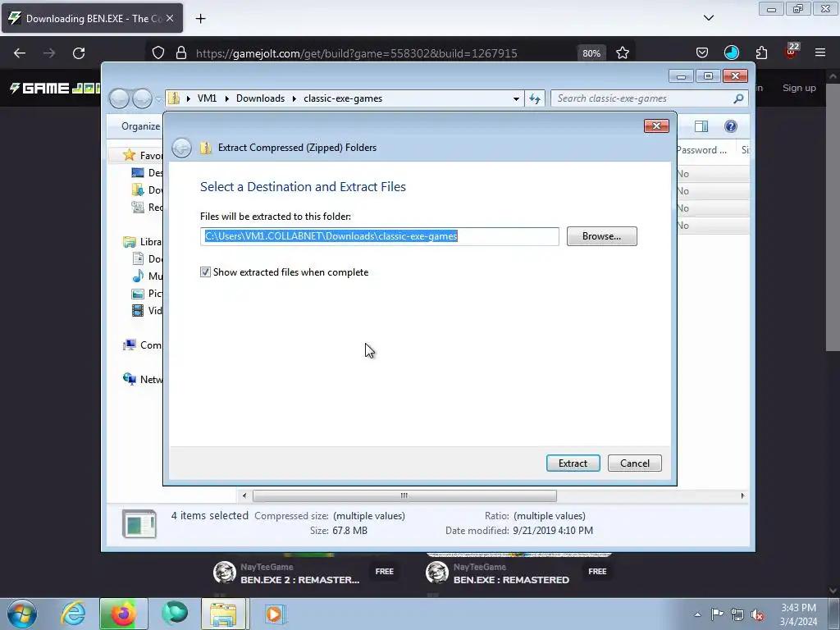Click the Explorer search magnifier icon
Screen dimensions: 840x630
click(x=738, y=98)
